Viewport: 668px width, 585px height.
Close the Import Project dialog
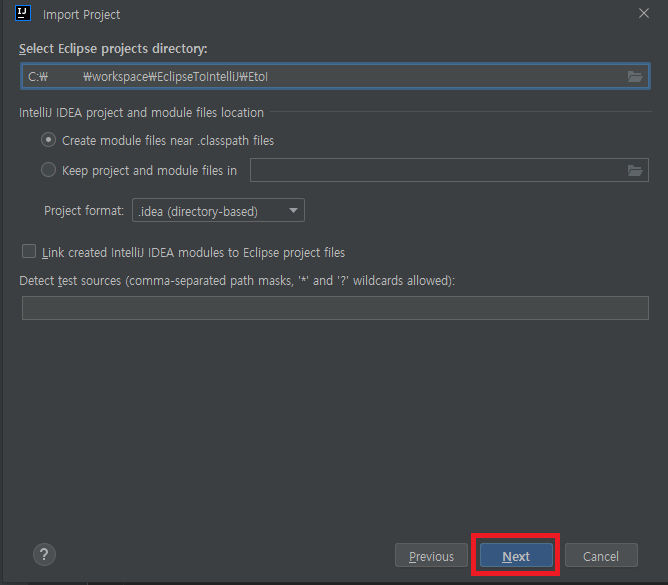[x=644, y=13]
